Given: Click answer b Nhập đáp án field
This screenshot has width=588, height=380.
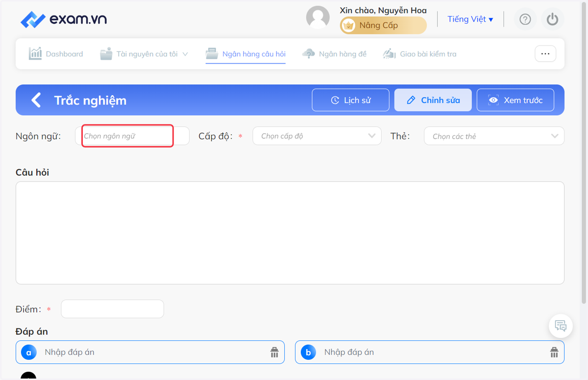Looking at the screenshot, I should [430, 352].
